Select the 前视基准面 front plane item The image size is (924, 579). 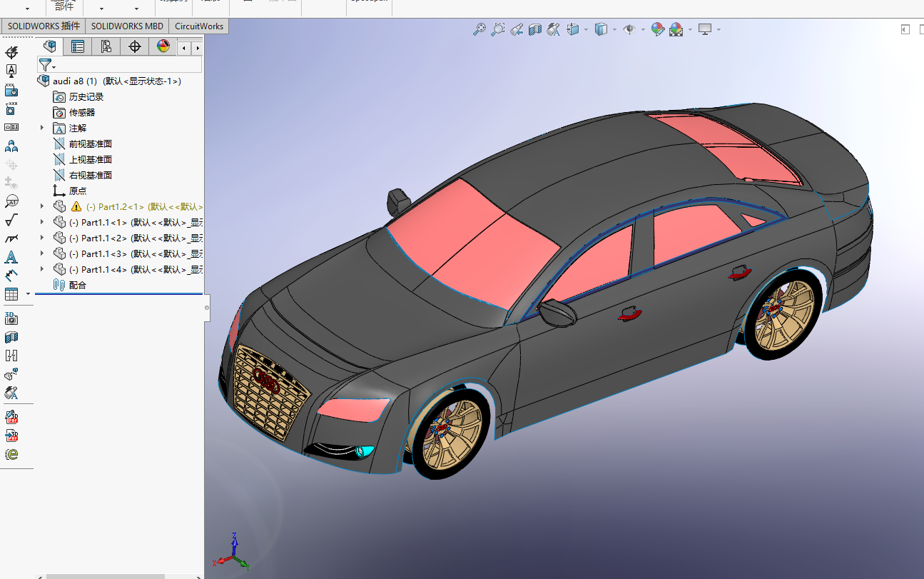[x=91, y=144]
